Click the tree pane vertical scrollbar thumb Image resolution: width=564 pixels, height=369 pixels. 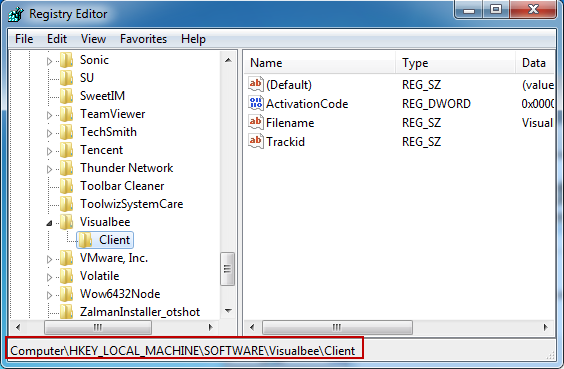pyautogui.click(x=227, y=269)
